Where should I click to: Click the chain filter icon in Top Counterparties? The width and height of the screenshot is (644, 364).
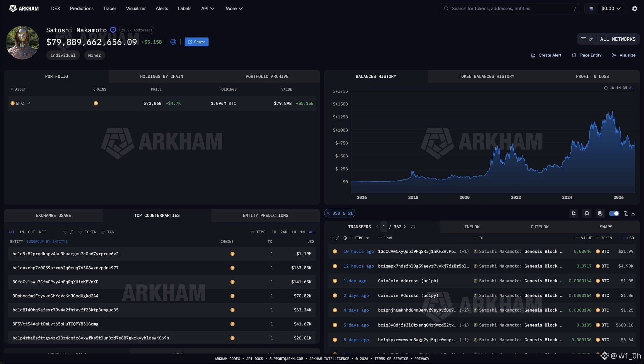[65, 232]
